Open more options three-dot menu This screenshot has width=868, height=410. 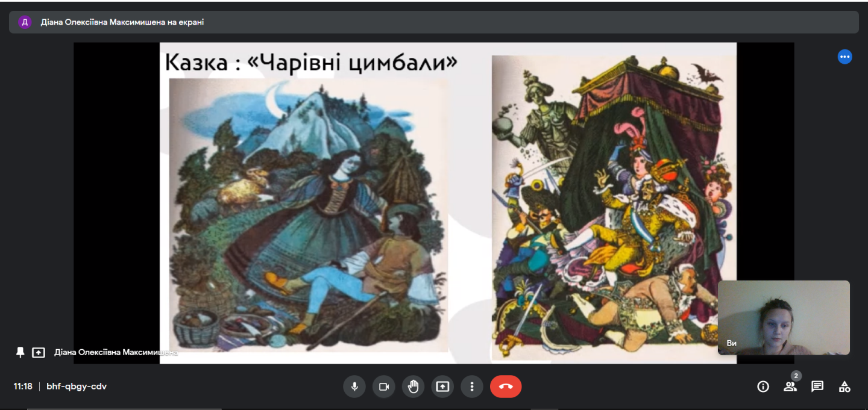tap(472, 387)
